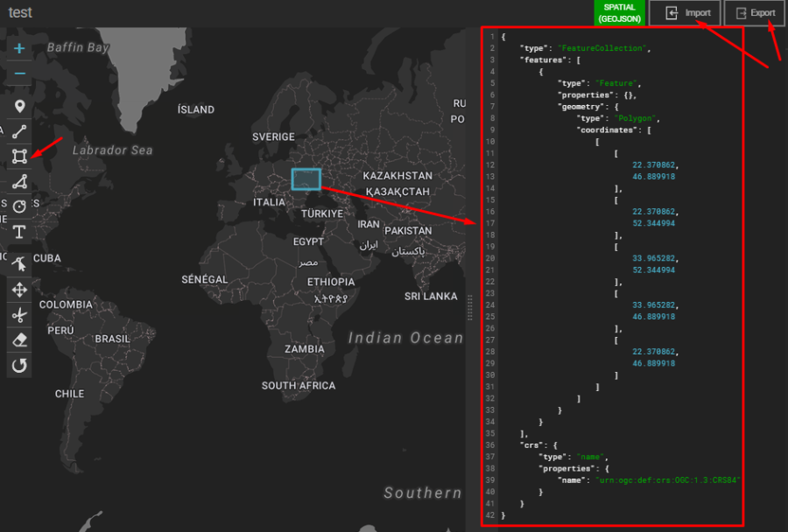Image resolution: width=788 pixels, height=532 pixels.
Task: Select the text annotation tool
Action: tap(18, 232)
